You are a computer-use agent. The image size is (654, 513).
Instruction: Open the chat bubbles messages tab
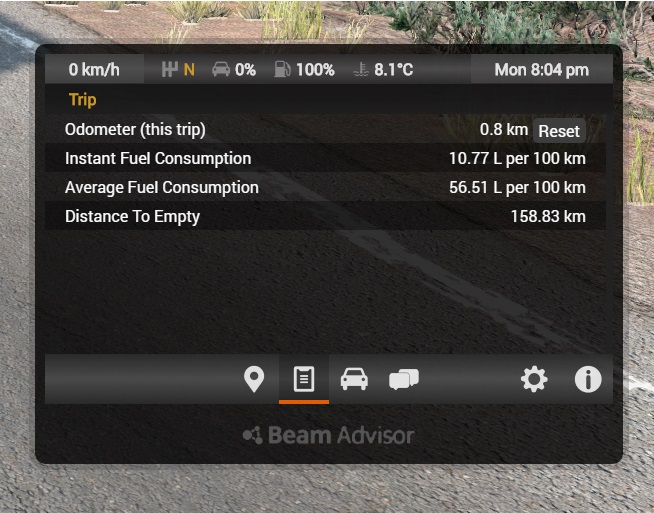click(x=404, y=379)
